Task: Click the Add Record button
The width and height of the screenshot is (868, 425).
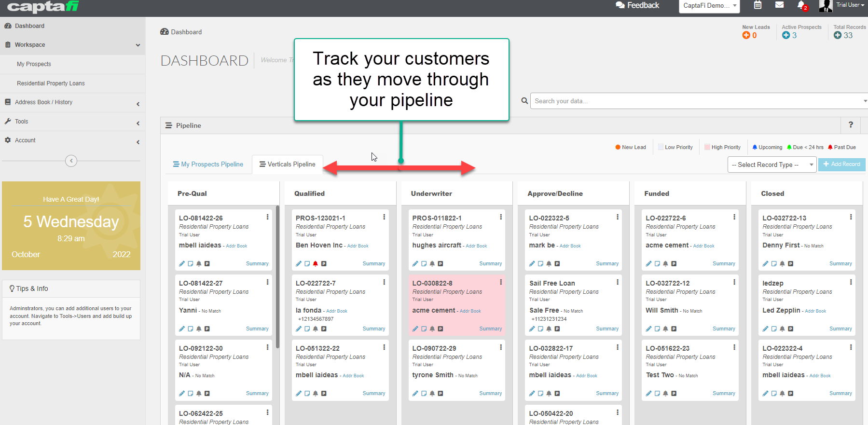Action: [x=841, y=165]
